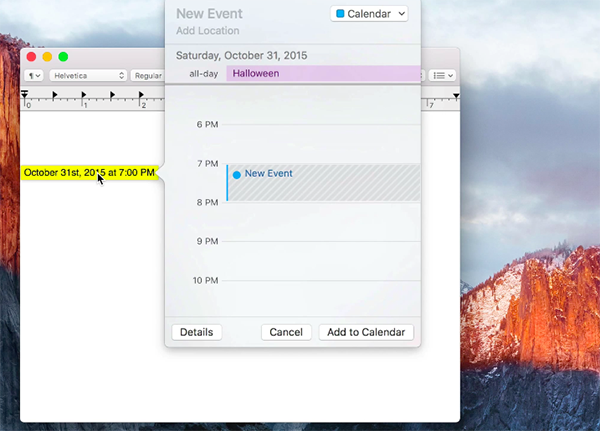Open the Calendar selection dropdown
The image size is (600, 431).
tap(369, 14)
